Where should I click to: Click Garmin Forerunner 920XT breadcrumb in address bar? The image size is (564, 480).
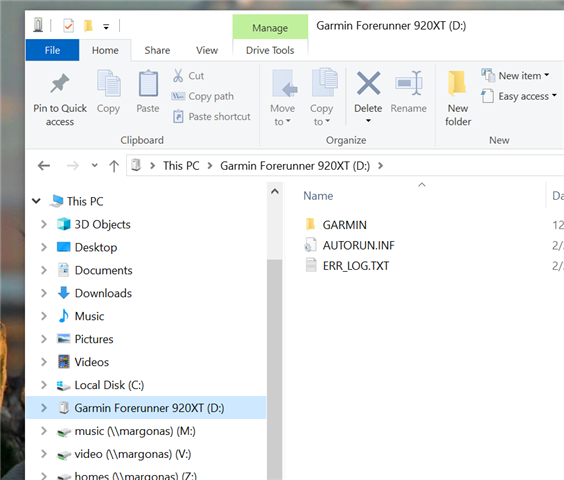point(295,166)
